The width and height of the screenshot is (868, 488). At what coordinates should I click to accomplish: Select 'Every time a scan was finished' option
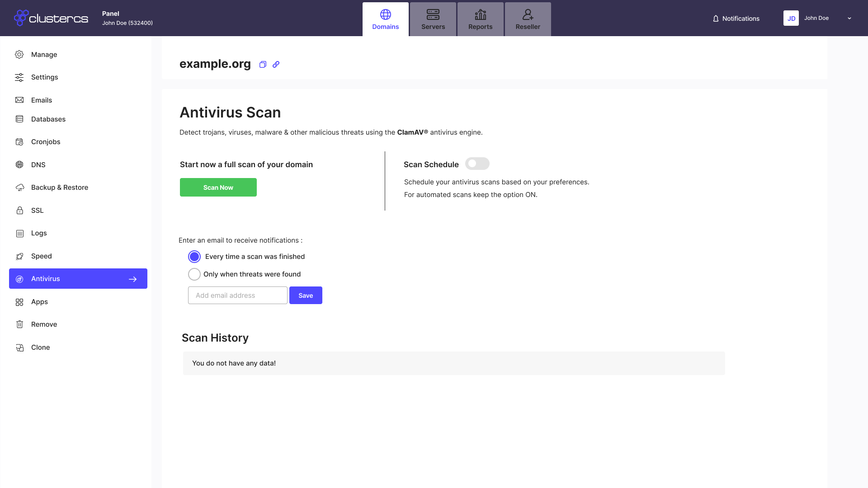pos(194,257)
